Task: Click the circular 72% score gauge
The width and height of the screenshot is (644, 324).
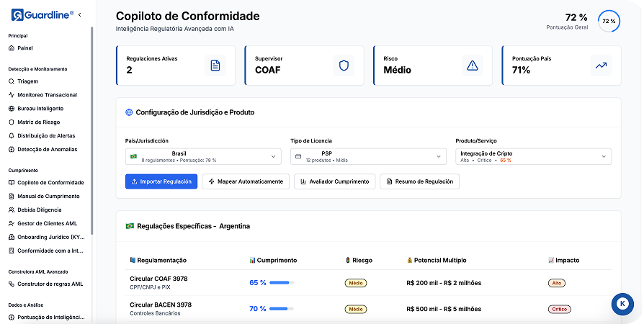Action: (x=609, y=22)
